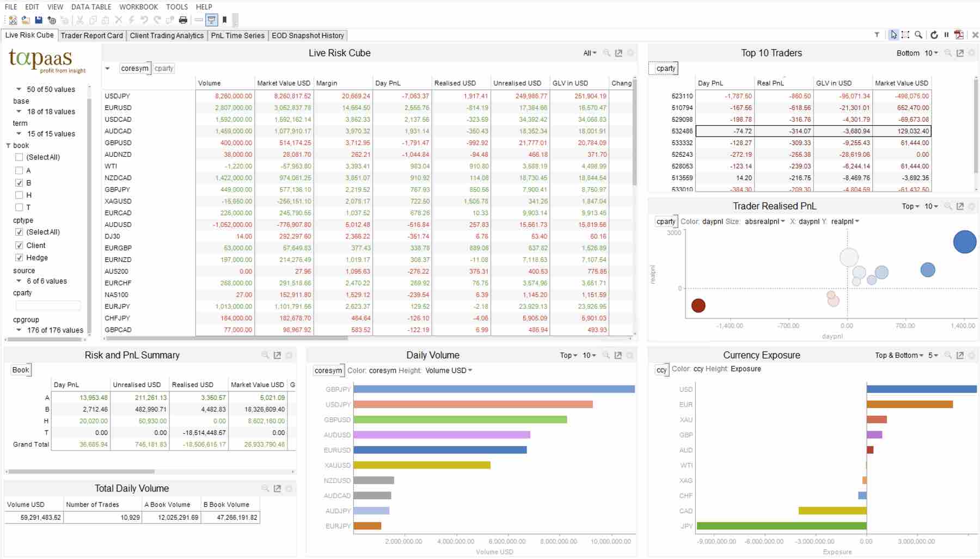The height and width of the screenshot is (559, 980).
Task: Pop out the Daily Volume panel
Action: [x=618, y=355]
